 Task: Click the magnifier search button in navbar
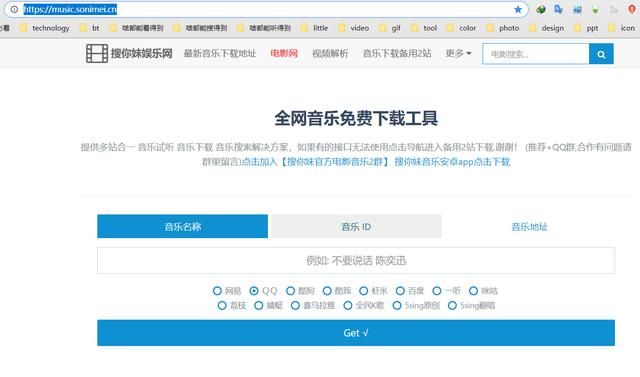[601, 54]
